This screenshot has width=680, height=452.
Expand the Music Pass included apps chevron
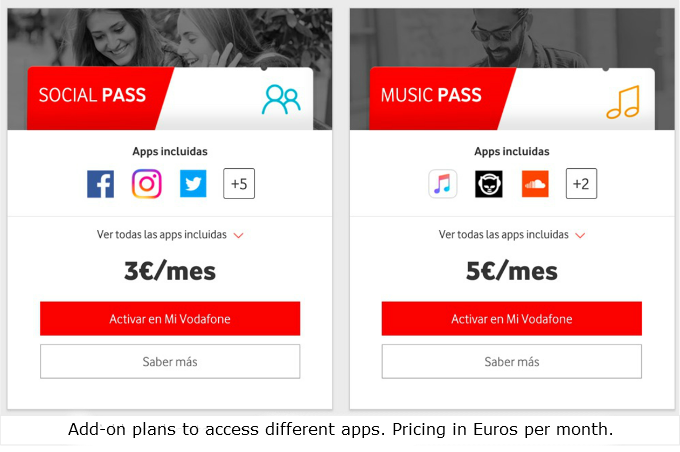(x=580, y=236)
